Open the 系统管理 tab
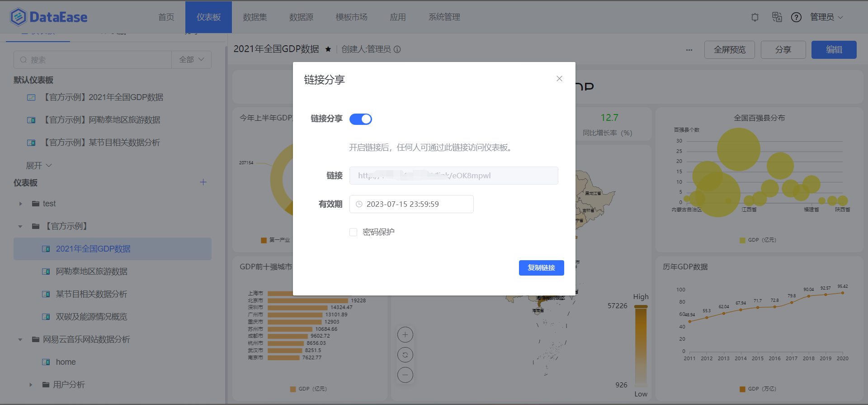The height and width of the screenshot is (405, 868). tap(444, 17)
